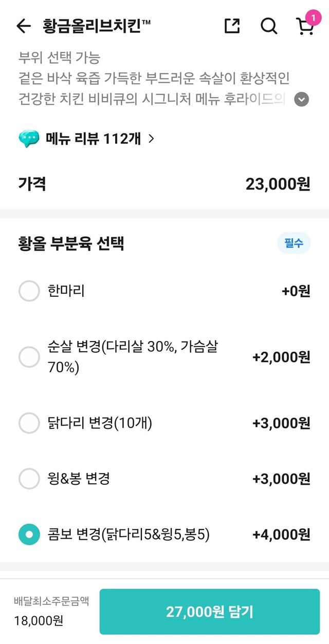The width and height of the screenshot is (329, 644).
Task: Open the 메뉴 리뷰 112개 link
Action: [93, 139]
